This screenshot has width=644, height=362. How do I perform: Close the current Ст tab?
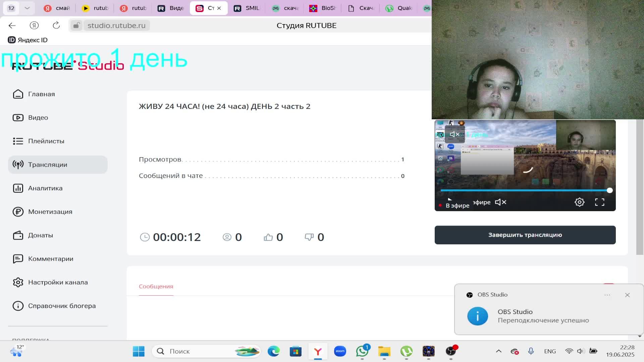[x=219, y=8]
